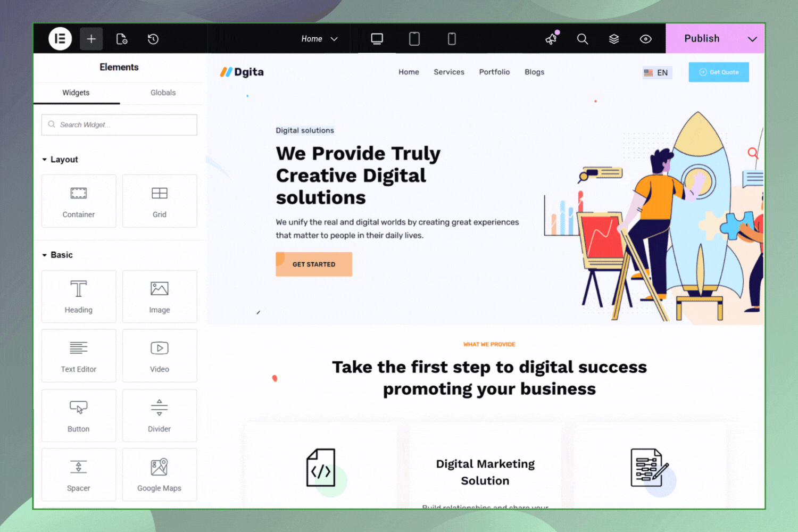Switch to the Globals tab
The image size is (798, 532).
point(163,93)
